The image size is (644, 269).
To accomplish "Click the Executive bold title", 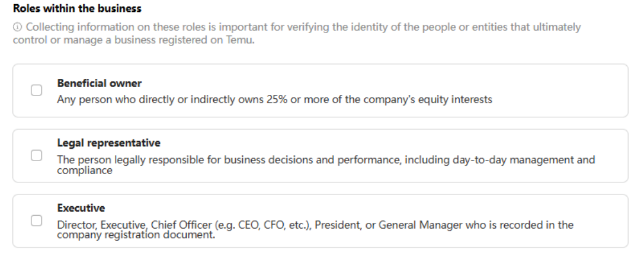I will tap(81, 208).
